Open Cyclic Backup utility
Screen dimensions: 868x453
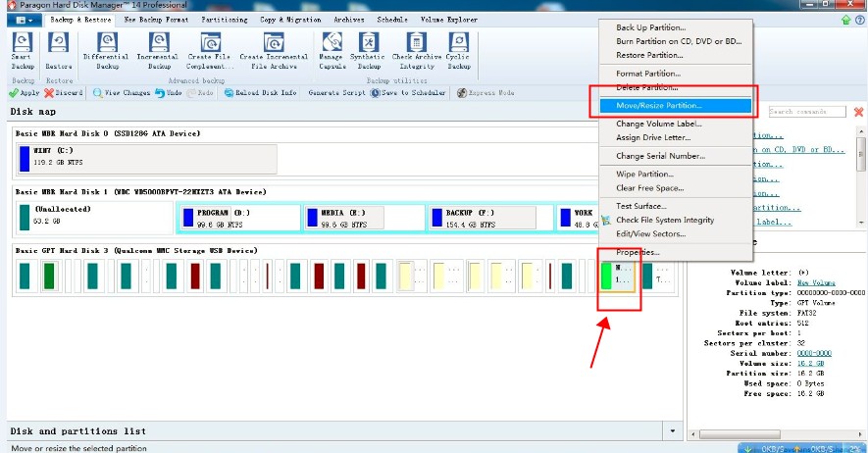coord(458,50)
